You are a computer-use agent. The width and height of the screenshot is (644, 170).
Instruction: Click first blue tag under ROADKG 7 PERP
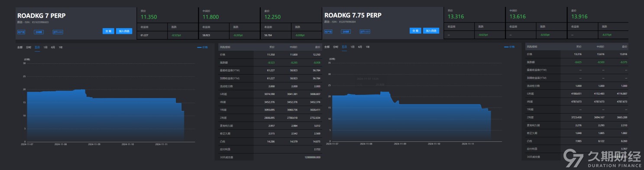[x=21, y=32]
